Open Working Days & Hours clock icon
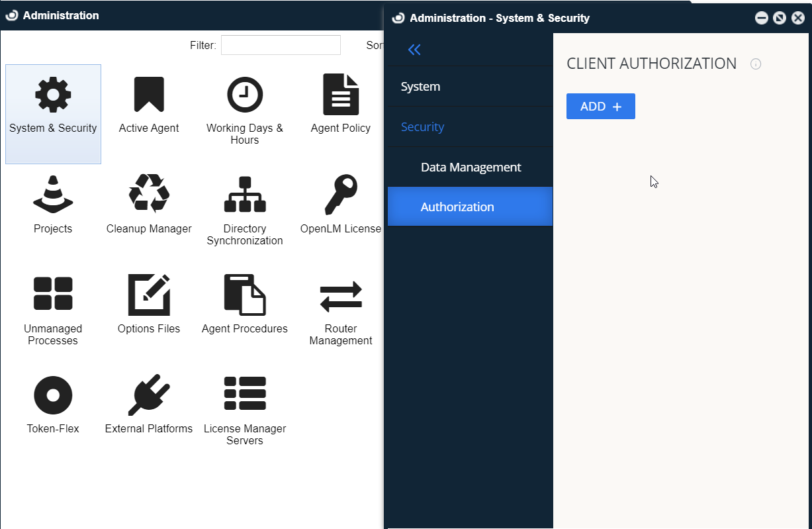 245,95
